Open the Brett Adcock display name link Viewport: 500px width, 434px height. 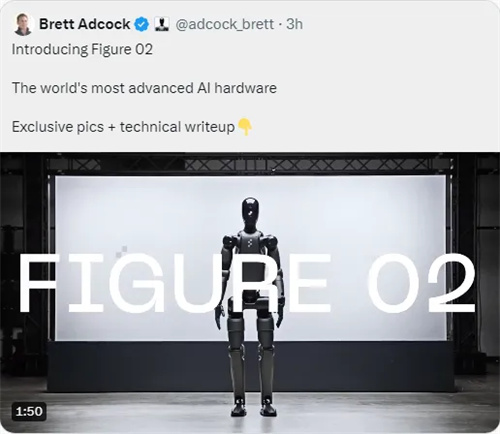(x=85, y=24)
